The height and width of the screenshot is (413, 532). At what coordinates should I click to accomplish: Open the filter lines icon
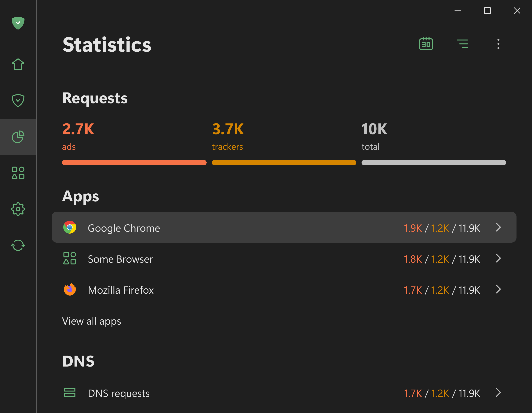[462, 44]
